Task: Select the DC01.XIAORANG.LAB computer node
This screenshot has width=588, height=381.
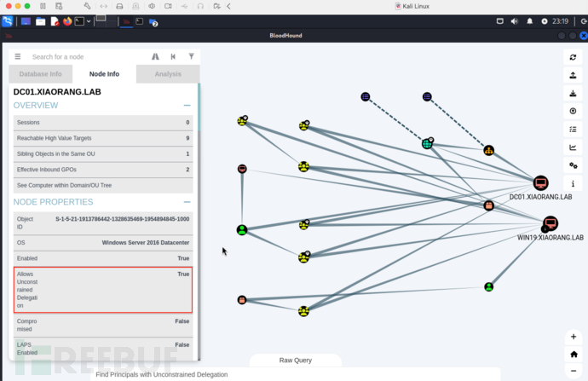Action: [540, 183]
